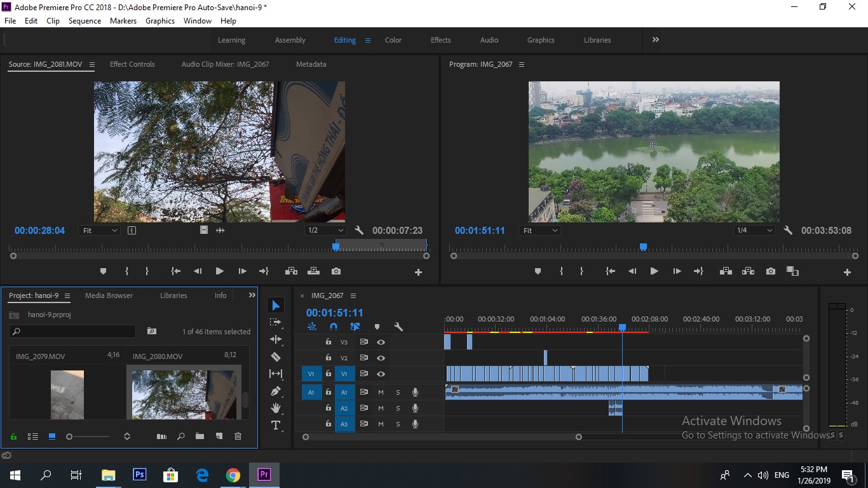The height and width of the screenshot is (488, 868).
Task: Mute audio track A1
Action: click(381, 392)
